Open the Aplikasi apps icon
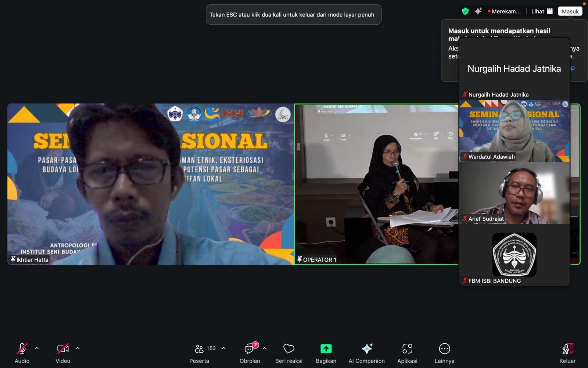 click(407, 348)
